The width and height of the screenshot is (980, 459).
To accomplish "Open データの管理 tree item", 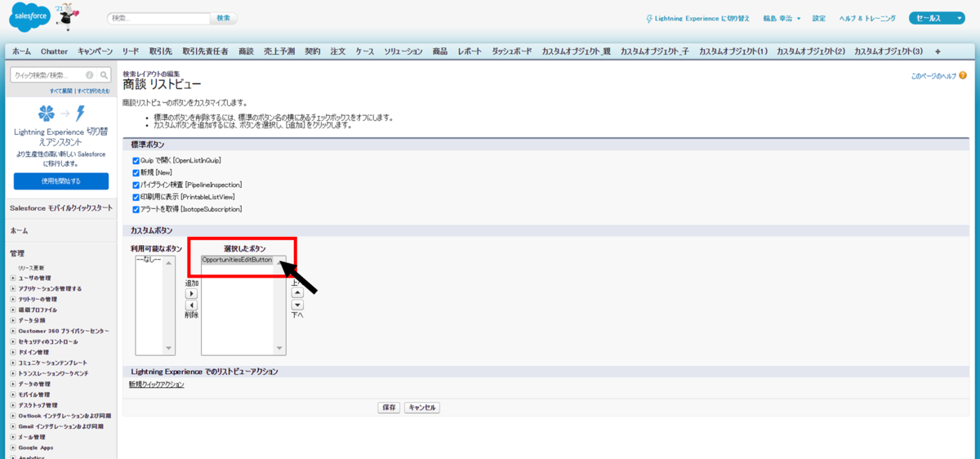I will tap(34, 384).
